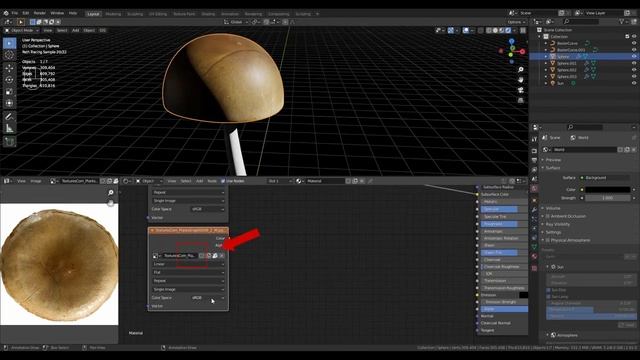The image size is (640, 360).
Task: Select solid viewport shading mode
Action: click(496, 30)
